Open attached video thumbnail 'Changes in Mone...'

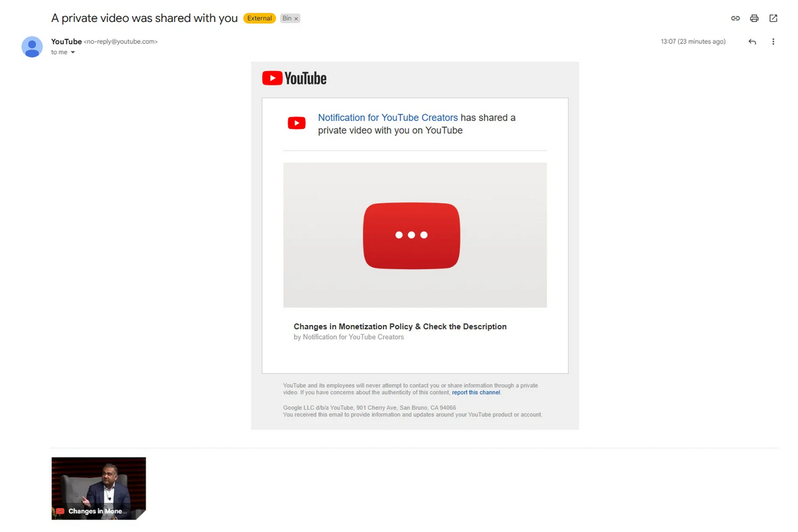[98, 488]
